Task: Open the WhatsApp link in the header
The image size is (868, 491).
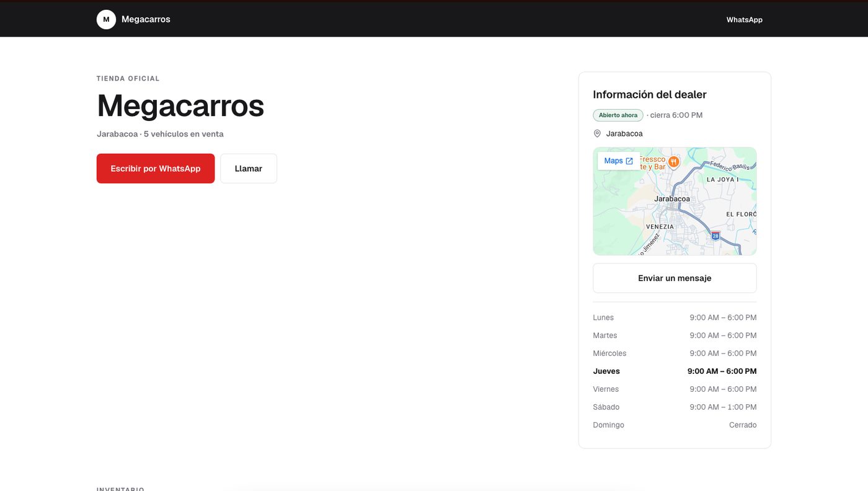Action: (x=744, y=20)
